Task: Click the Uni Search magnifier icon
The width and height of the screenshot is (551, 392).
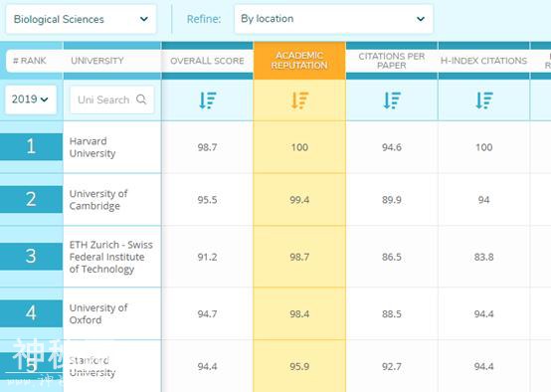Action: click(x=141, y=99)
